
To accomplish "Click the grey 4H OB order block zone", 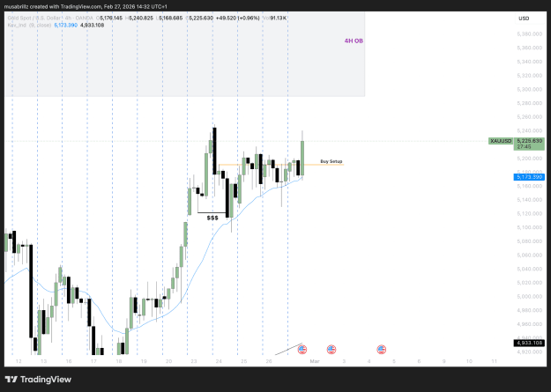I will [x=185, y=55].
